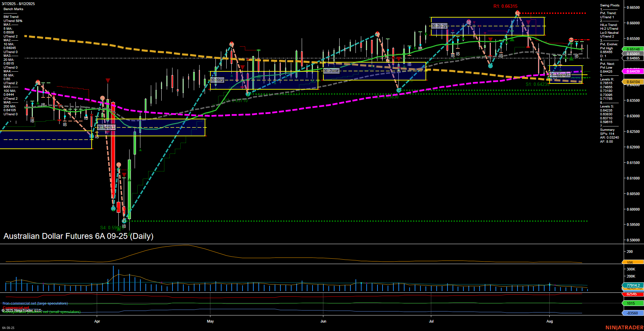Expand the M-June zone box
The height and width of the screenshot is (331, 644).
332,70
